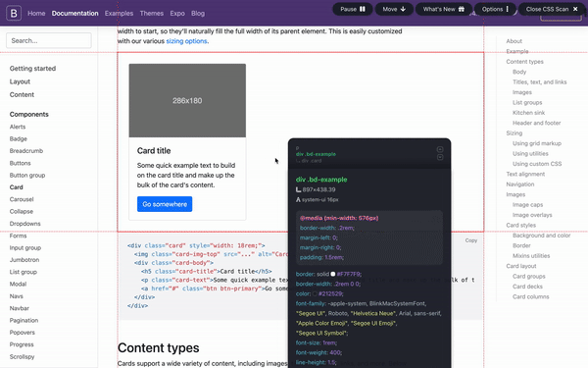This screenshot has height=368, width=588.
Task: Close CSS Scan with the X button
Action: 575,9
